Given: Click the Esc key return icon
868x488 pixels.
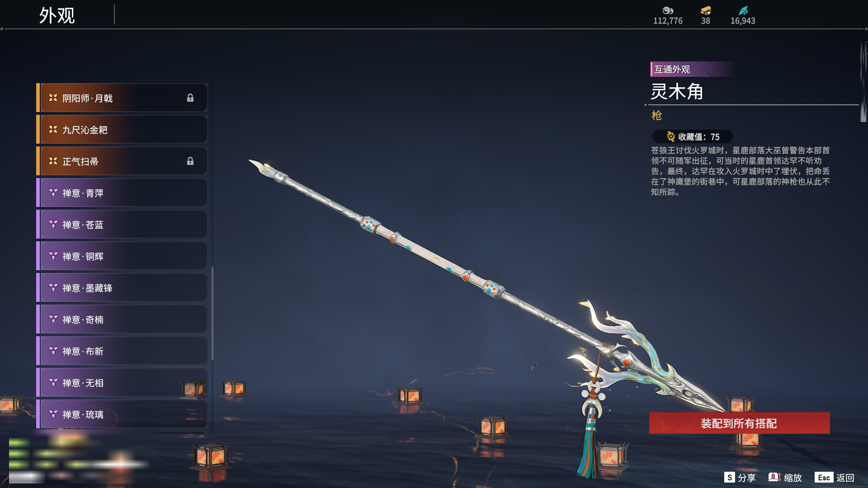Looking at the screenshot, I should click(x=824, y=477).
